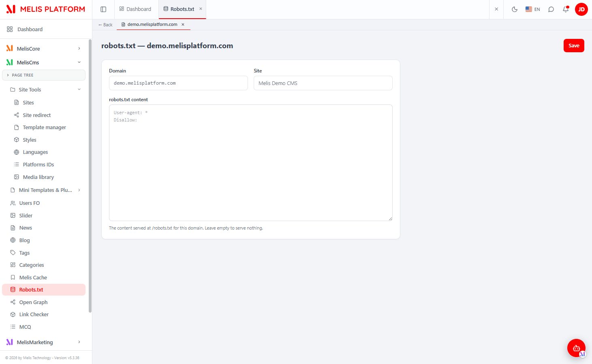
Task: Click the News document icon
Action: click(13, 228)
